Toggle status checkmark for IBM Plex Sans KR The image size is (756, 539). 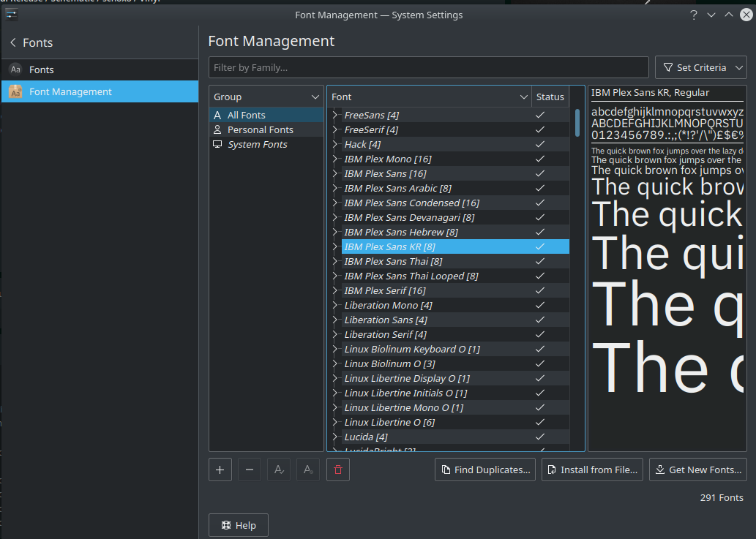point(540,246)
